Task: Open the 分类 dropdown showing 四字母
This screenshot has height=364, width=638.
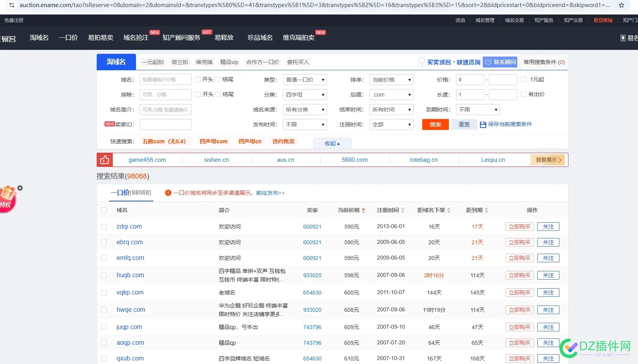Action: (305, 94)
